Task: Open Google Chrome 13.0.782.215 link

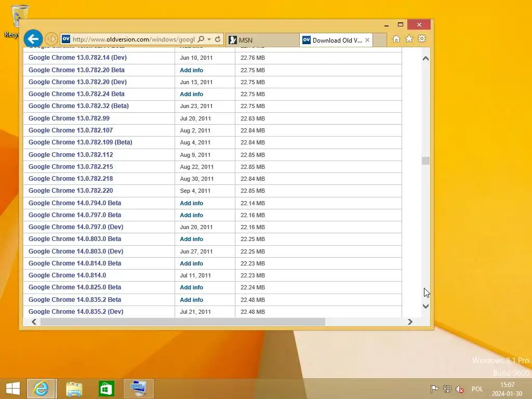Action: coord(71,167)
